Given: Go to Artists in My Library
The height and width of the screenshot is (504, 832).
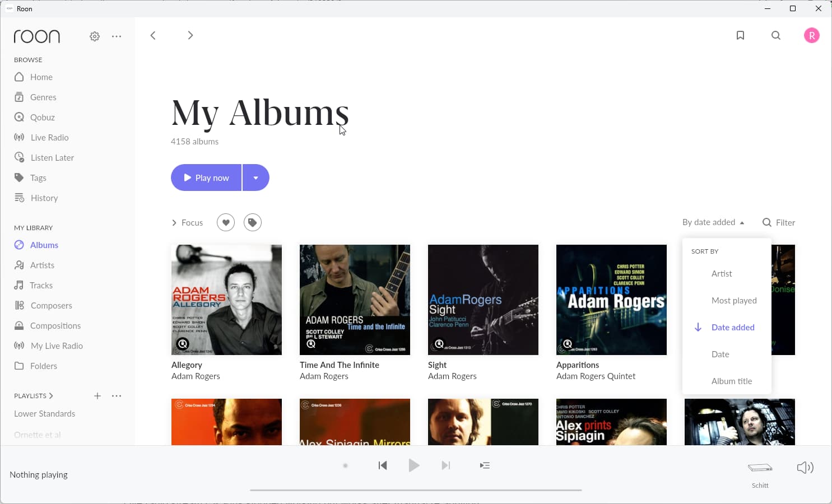Looking at the screenshot, I should 42,265.
